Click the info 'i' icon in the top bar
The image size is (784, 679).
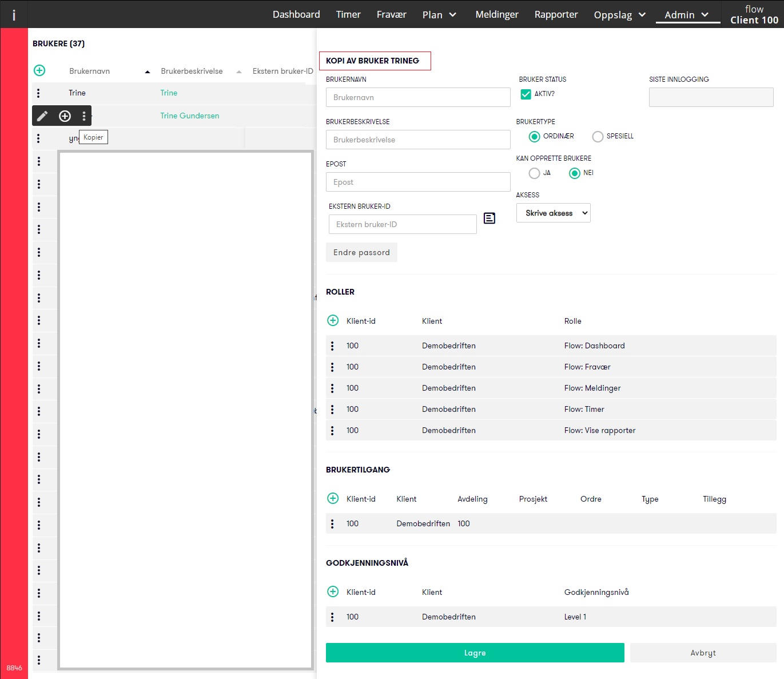pyautogui.click(x=14, y=15)
